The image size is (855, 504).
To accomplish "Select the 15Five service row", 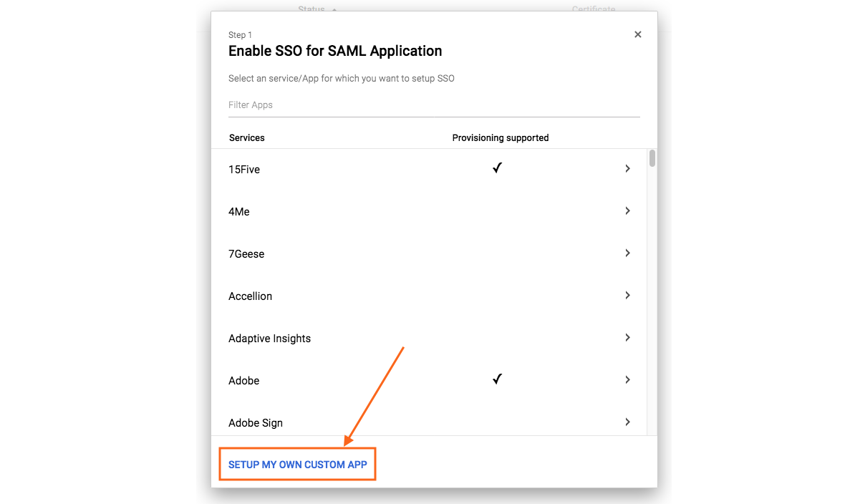I will pyautogui.click(x=358, y=168).
